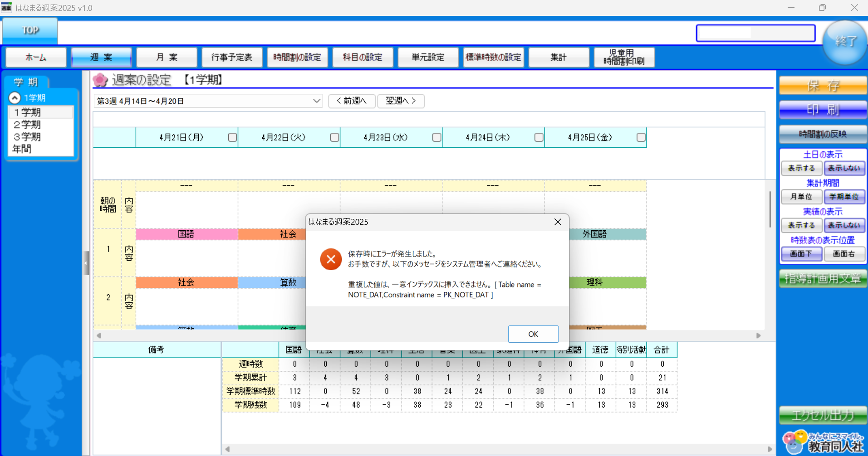Open the 印刷 (Print) function

(822, 109)
